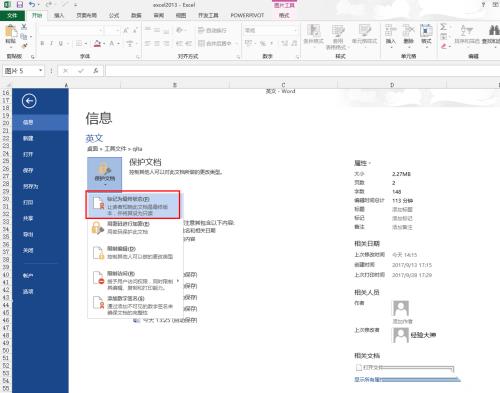Click the Copy icon in clipboard group
500x393 pixels.
(24, 36)
